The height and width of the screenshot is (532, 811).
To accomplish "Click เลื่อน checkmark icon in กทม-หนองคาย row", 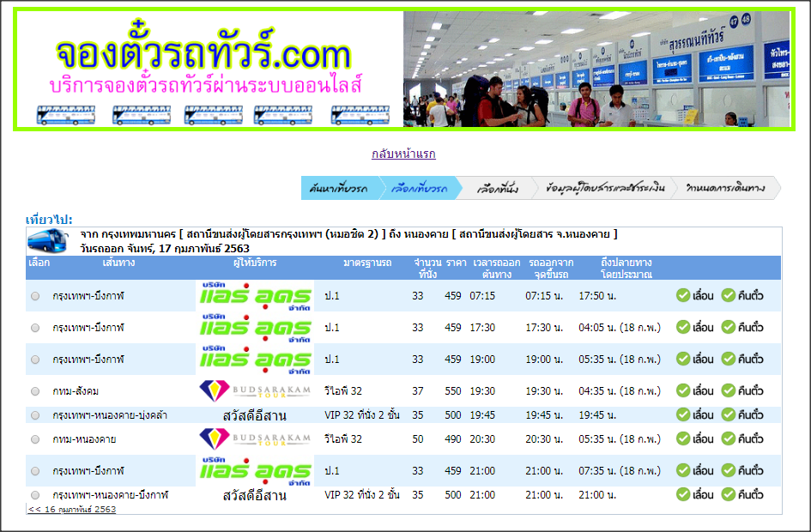I will point(683,438).
